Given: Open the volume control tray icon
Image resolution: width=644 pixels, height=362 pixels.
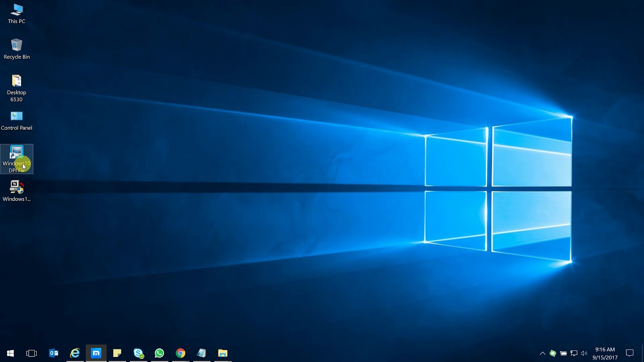Looking at the screenshot, I should pyautogui.click(x=584, y=353).
